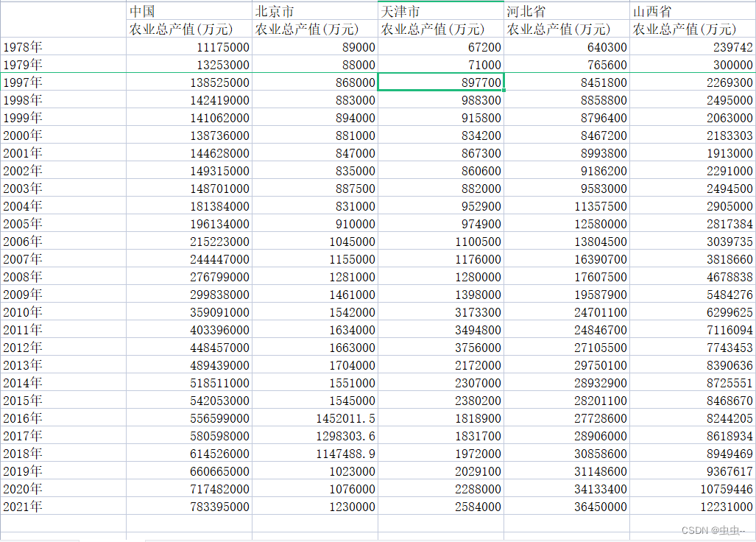The height and width of the screenshot is (542, 756).
Task: Select cell with value 181384000
Action: pyautogui.click(x=189, y=206)
